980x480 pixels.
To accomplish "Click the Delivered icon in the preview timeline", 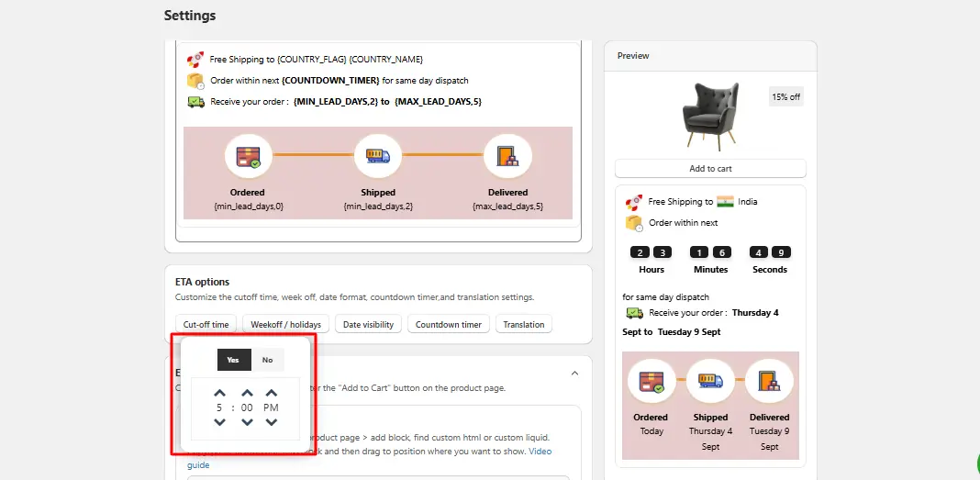I will (769, 381).
